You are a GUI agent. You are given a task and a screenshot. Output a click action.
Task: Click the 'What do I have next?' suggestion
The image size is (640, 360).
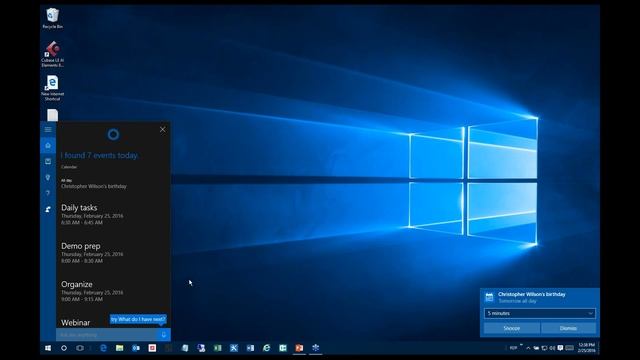pyautogui.click(x=138, y=319)
